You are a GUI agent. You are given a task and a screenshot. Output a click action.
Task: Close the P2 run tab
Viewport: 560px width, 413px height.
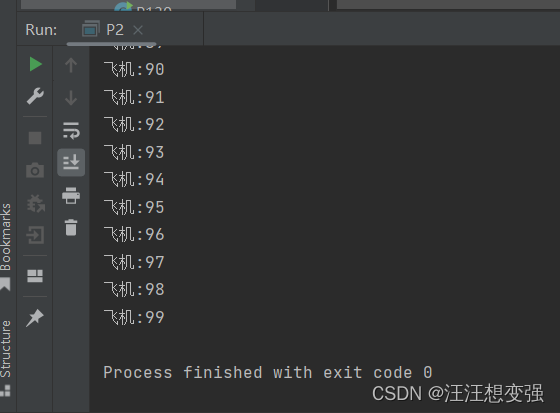pyautogui.click(x=138, y=30)
